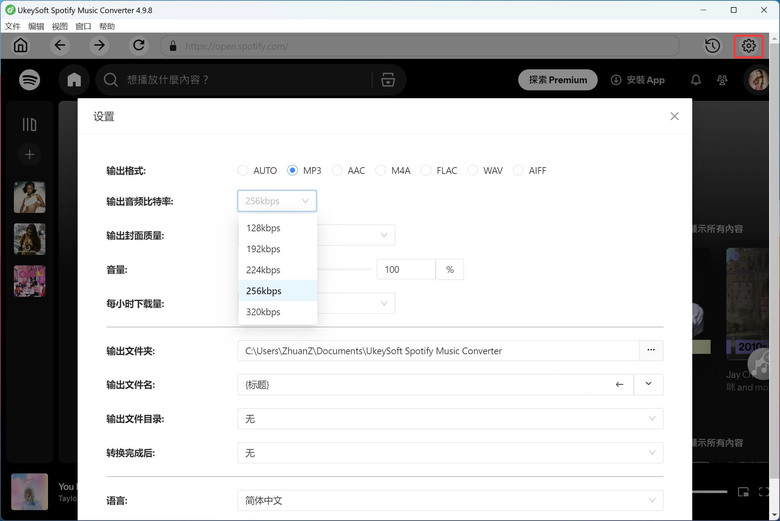This screenshot has height=521, width=780.
Task: Click the volume value field showing 100
Action: tap(406, 269)
